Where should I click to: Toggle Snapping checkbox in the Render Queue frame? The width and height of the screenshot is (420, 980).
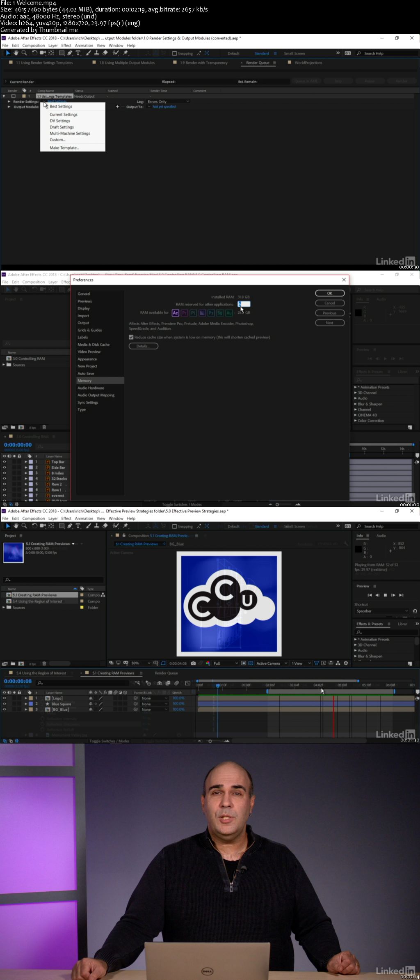tap(175, 53)
